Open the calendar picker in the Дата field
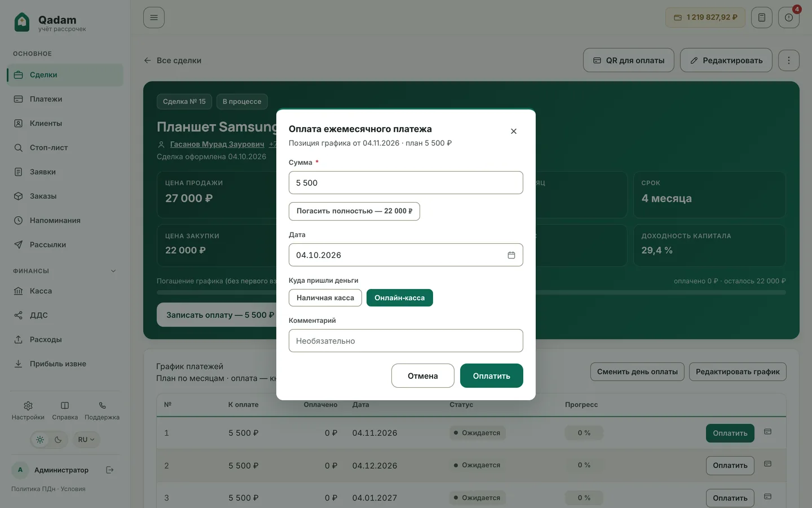Image resolution: width=812 pixels, height=508 pixels. [x=511, y=255]
